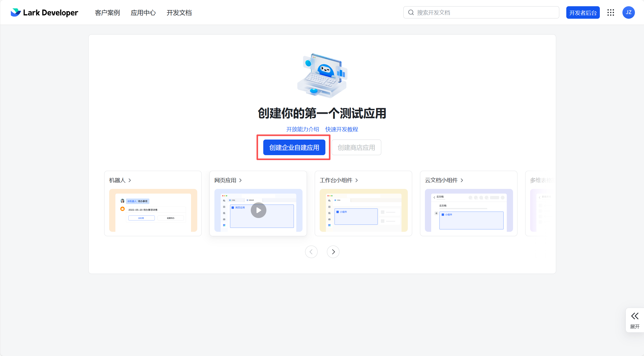The image size is (644, 356).
Task: Open the 开发文档 menu
Action: 179,12
